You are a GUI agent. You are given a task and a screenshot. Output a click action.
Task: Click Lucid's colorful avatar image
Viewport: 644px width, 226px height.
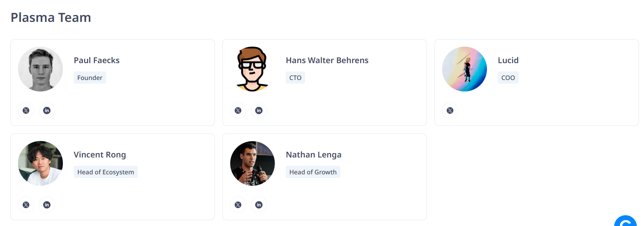464,69
